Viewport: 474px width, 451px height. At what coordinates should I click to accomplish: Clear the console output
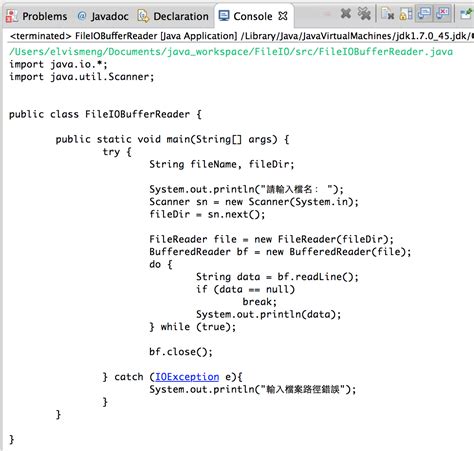pyautogui.click(x=388, y=14)
